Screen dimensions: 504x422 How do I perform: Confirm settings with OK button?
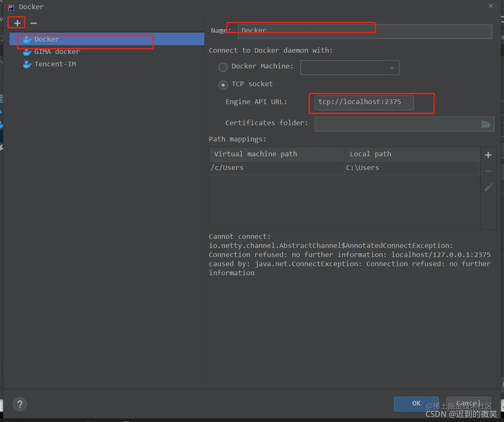click(416, 404)
